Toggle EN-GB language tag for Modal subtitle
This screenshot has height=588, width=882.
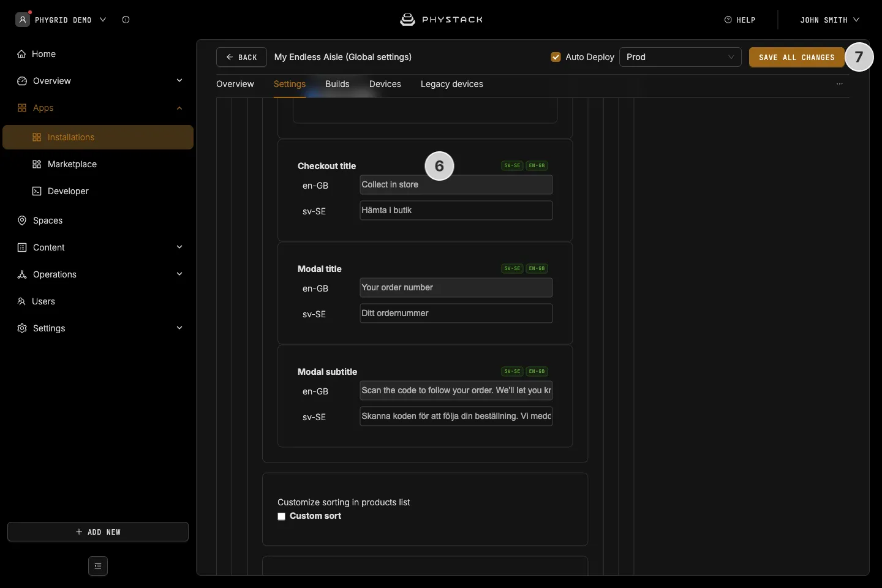(537, 371)
